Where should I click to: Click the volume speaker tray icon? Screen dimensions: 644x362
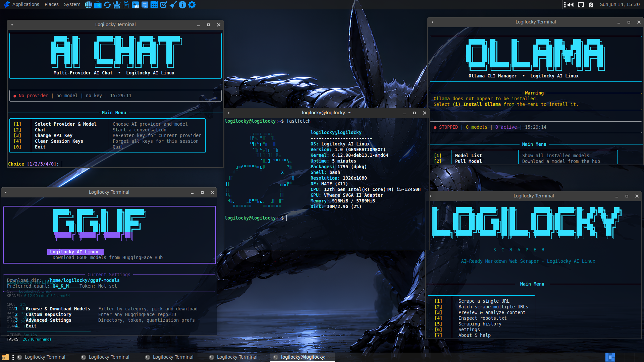pos(571,5)
